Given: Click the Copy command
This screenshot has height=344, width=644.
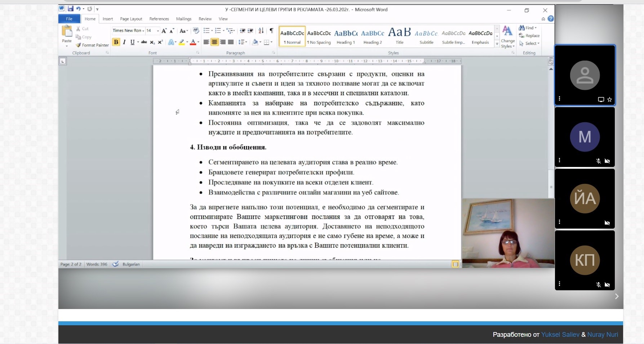Looking at the screenshot, I should [84, 37].
